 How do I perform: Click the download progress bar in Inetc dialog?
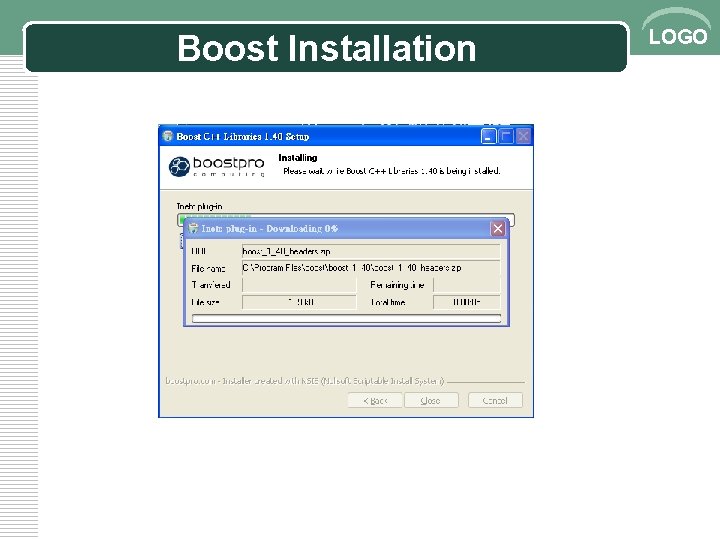[346, 318]
